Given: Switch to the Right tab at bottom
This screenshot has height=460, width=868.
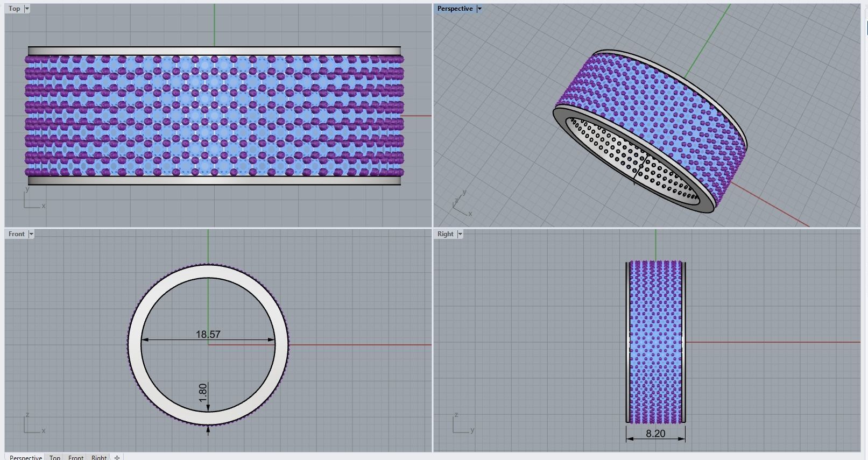Looking at the screenshot, I should pos(99,457).
